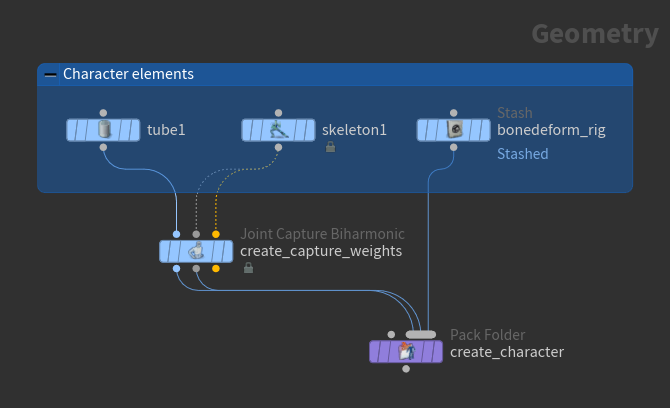Click create_capture_weights blue first input connector
The height and width of the screenshot is (408, 670).
pos(176,234)
